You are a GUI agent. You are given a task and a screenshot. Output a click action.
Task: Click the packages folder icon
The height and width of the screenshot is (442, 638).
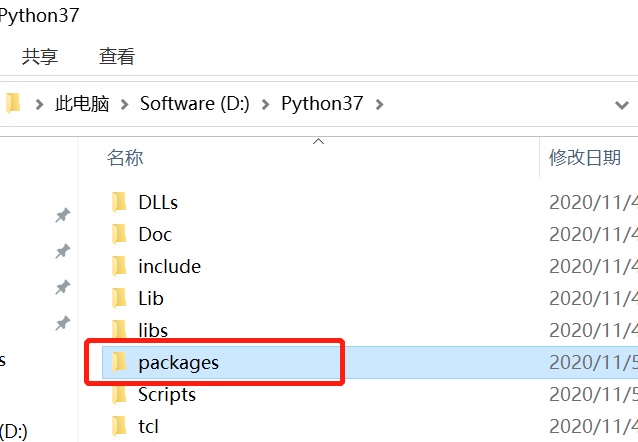pos(119,362)
